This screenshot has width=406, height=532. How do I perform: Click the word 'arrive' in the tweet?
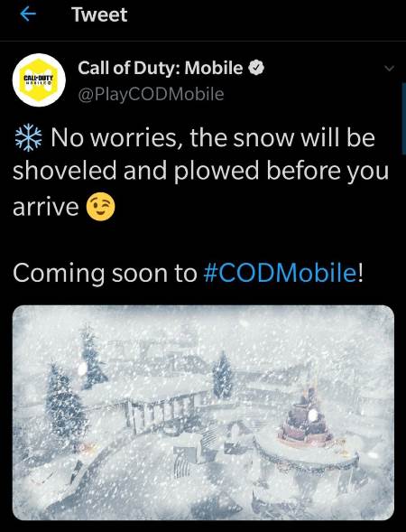point(46,207)
